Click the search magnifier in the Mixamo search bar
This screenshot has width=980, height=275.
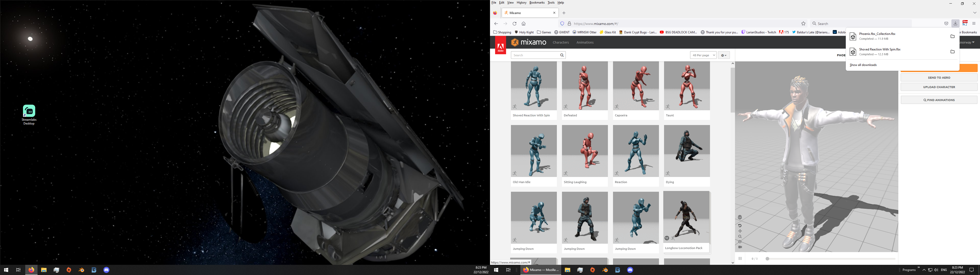click(x=562, y=55)
